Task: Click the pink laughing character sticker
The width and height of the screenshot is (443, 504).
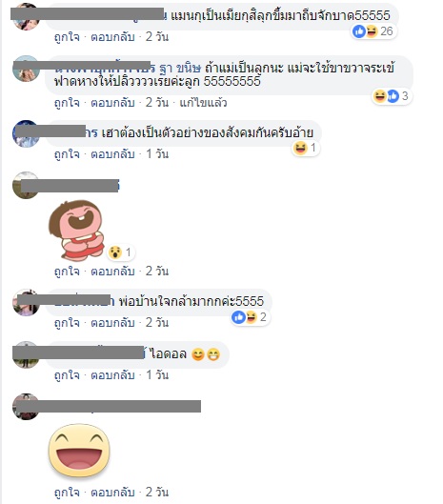Action: (x=77, y=230)
